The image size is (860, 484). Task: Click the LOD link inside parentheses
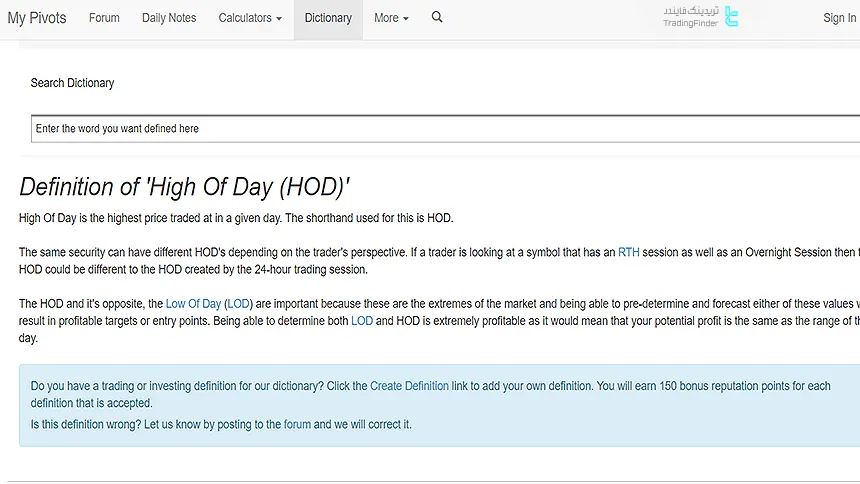(x=238, y=304)
